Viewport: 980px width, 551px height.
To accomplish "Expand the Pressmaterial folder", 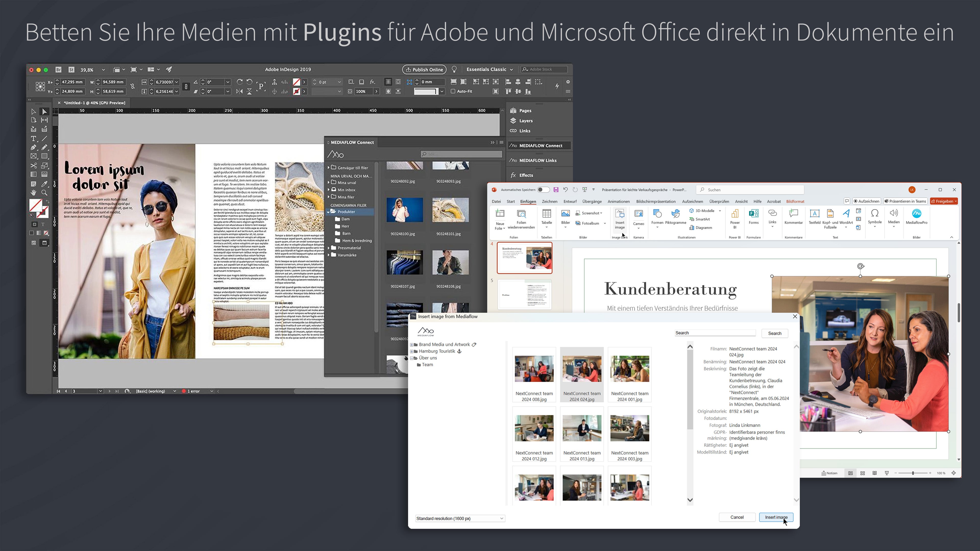I will [329, 248].
